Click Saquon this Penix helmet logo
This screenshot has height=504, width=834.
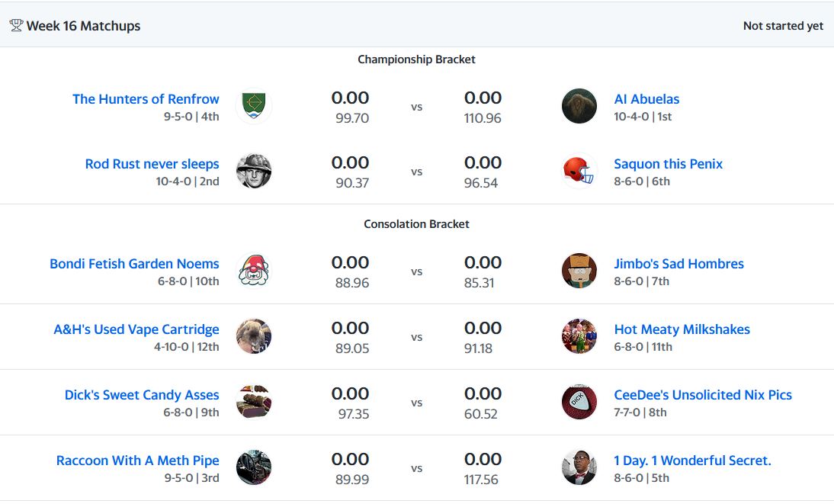click(x=579, y=171)
